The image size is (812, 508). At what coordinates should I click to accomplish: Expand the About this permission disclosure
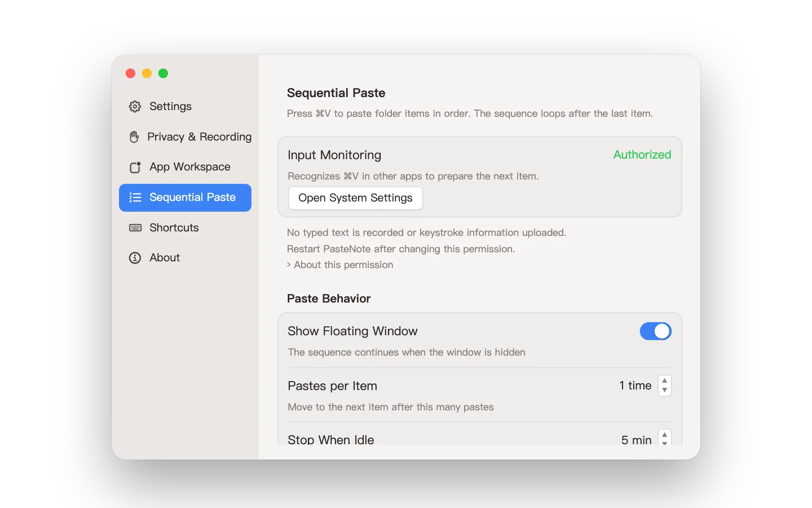coord(340,265)
